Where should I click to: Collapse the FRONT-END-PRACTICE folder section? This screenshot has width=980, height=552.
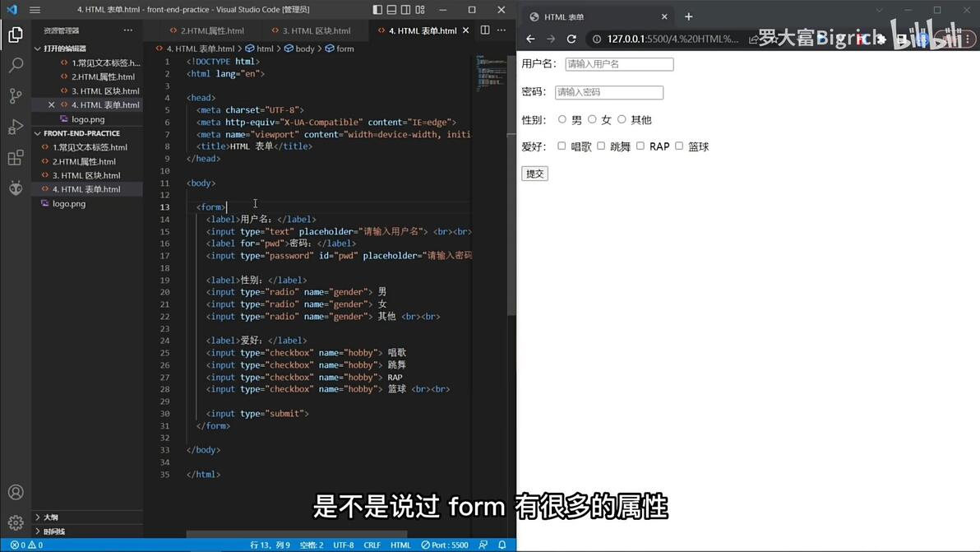tap(87, 133)
